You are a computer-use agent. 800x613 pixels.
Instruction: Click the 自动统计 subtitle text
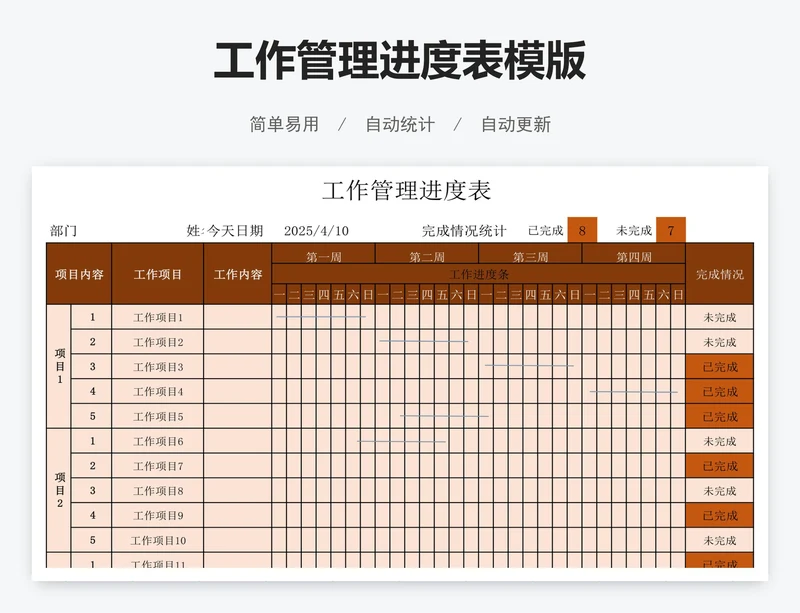(x=400, y=124)
